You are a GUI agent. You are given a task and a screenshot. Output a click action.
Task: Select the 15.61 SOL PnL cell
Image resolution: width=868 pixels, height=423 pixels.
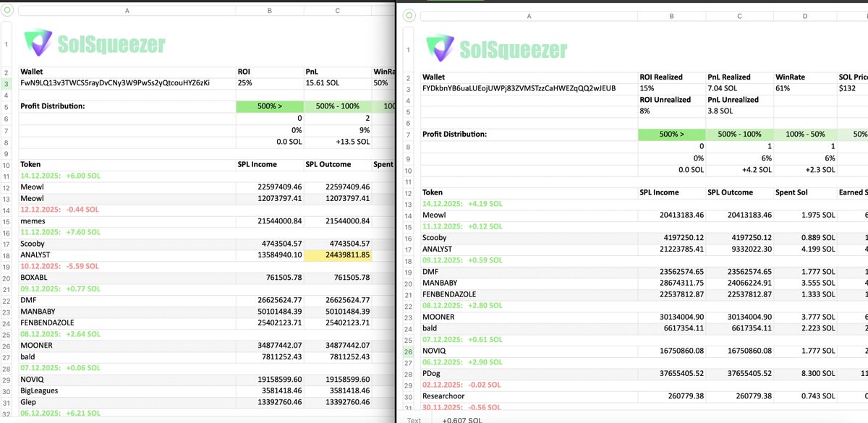pos(338,83)
